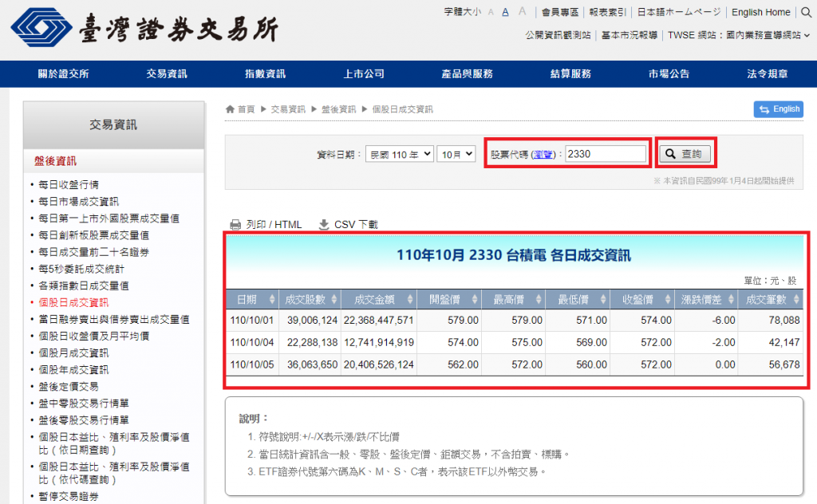Open 關於證交所 main menu
The width and height of the screenshot is (817, 504).
(64, 74)
